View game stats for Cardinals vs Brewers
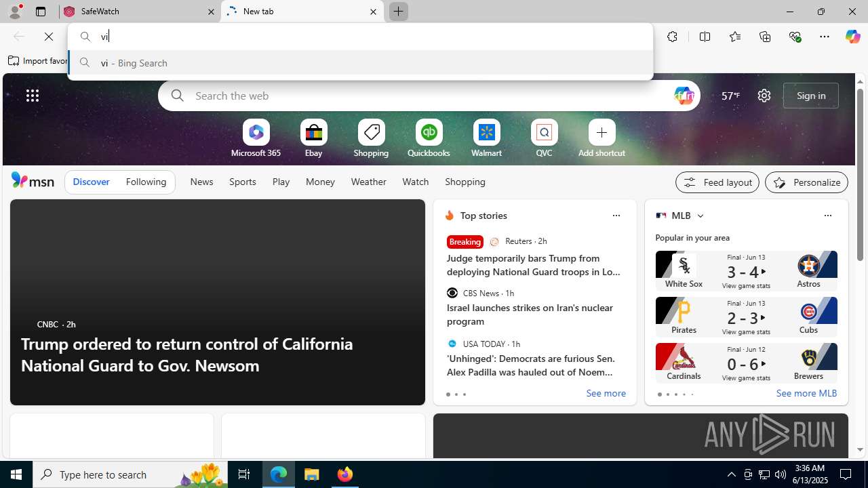 tap(746, 378)
